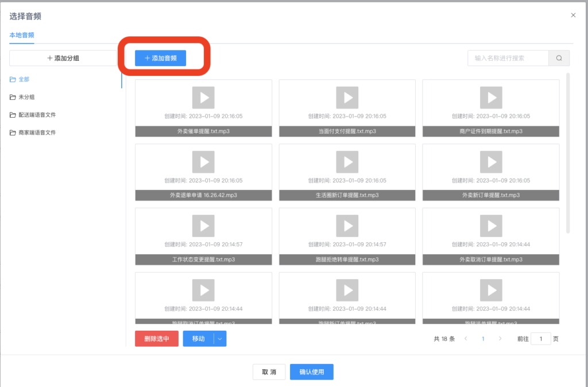Click the search magnifier icon button
The width and height of the screenshot is (588, 387).
(x=559, y=58)
